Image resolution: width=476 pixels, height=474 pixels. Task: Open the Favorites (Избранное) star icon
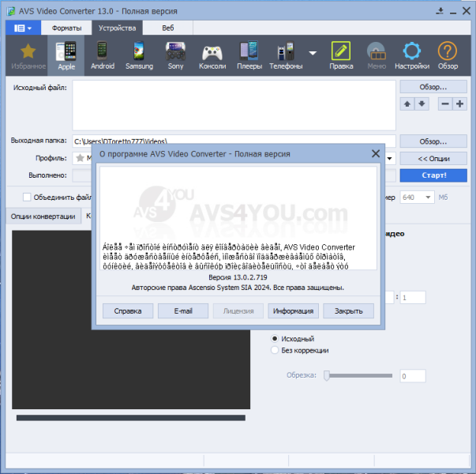pos(28,55)
